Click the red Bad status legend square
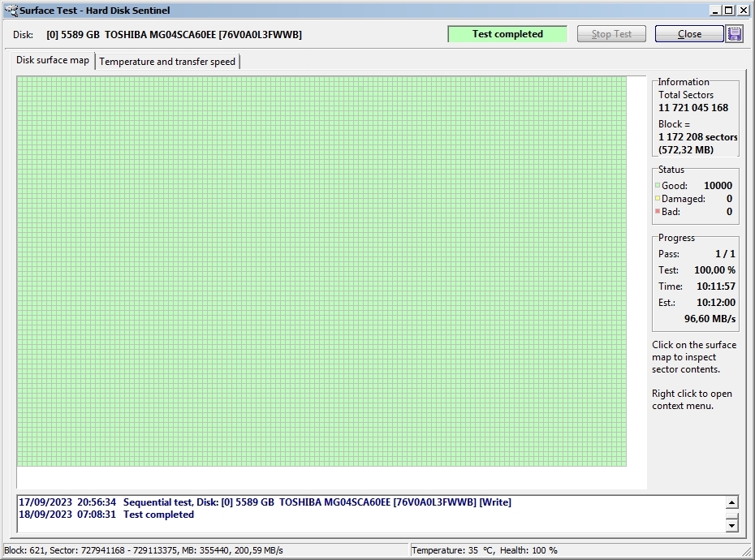Image resolution: width=755 pixels, height=560 pixels. [658, 212]
